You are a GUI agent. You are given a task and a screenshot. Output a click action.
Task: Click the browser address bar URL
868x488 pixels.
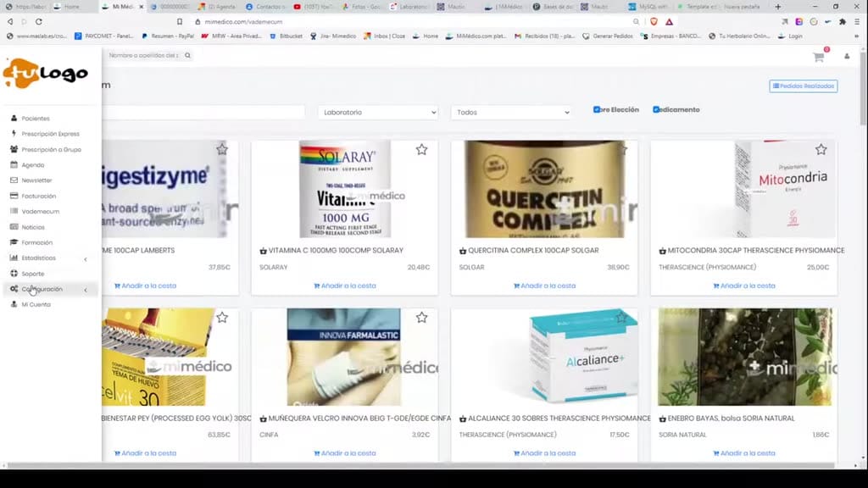point(243,21)
